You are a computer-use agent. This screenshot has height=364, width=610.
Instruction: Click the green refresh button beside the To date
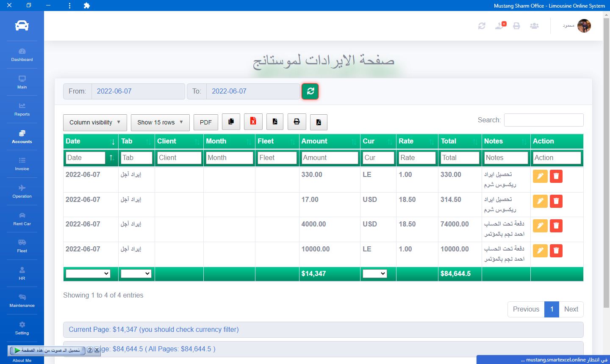[310, 91]
